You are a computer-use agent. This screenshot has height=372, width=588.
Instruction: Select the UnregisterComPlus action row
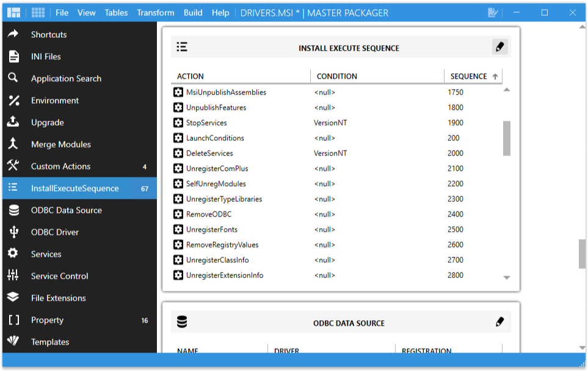click(337, 168)
